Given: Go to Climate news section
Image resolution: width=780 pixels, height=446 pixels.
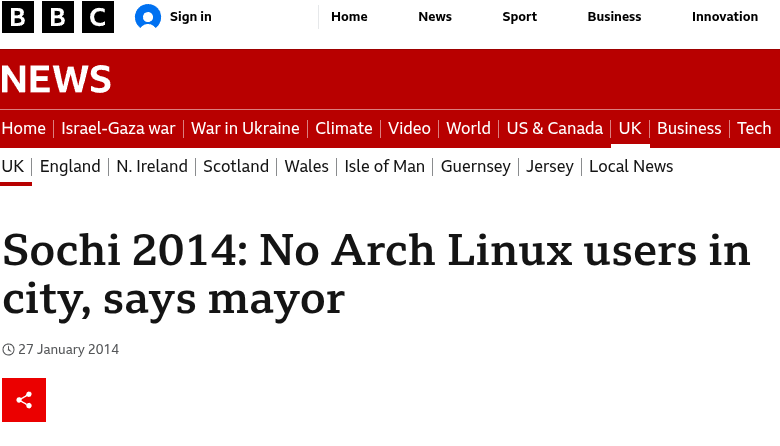Looking at the screenshot, I should point(344,128).
